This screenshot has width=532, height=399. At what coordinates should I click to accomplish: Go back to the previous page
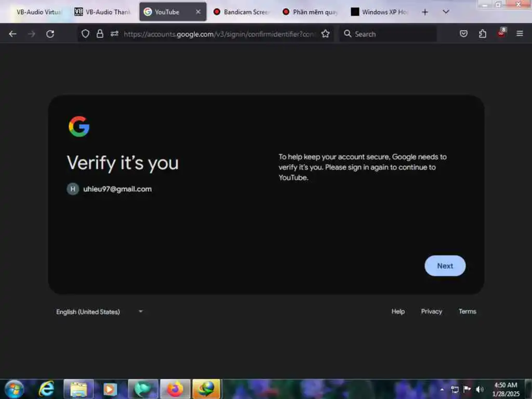(x=12, y=34)
